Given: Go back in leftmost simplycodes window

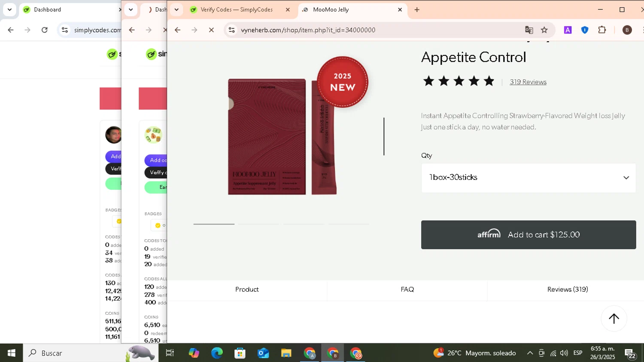Looking at the screenshot, I should pos(11,30).
